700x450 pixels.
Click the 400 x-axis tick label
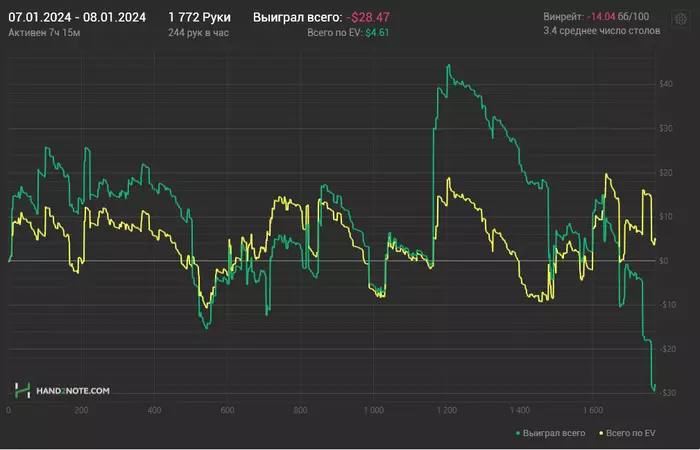pos(154,410)
